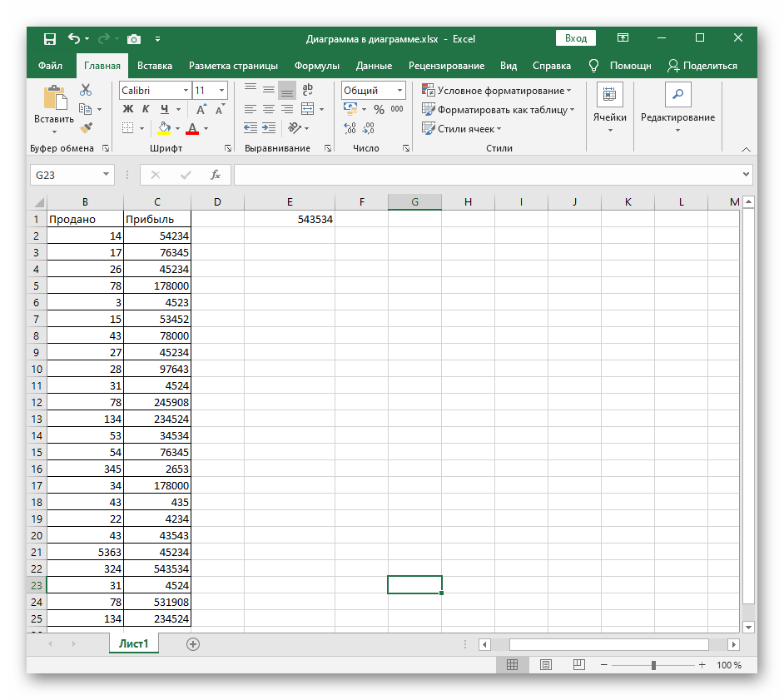Open the Calibri font name dropdown

pyautogui.click(x=186, y=91)
